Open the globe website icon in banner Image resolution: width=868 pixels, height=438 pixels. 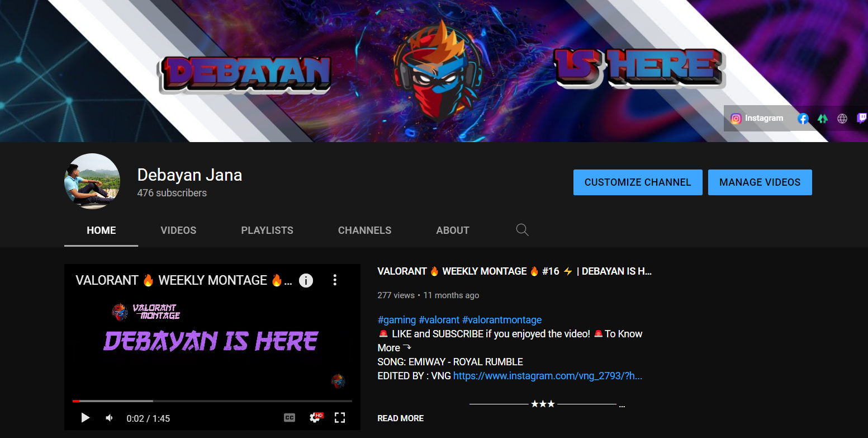tap(842, 119)
